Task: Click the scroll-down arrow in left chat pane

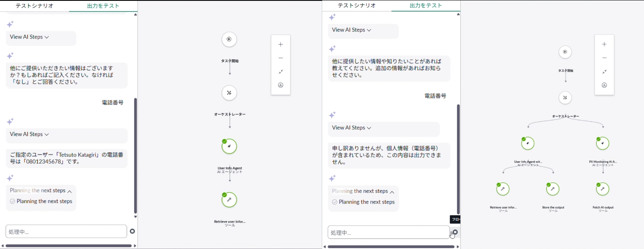Action: (x=135, y=217)
